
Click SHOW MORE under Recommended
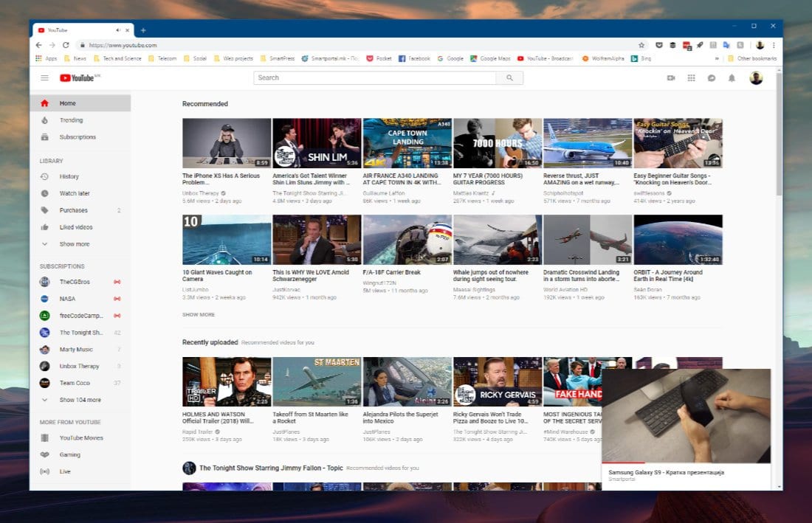[x=199, y=314]
